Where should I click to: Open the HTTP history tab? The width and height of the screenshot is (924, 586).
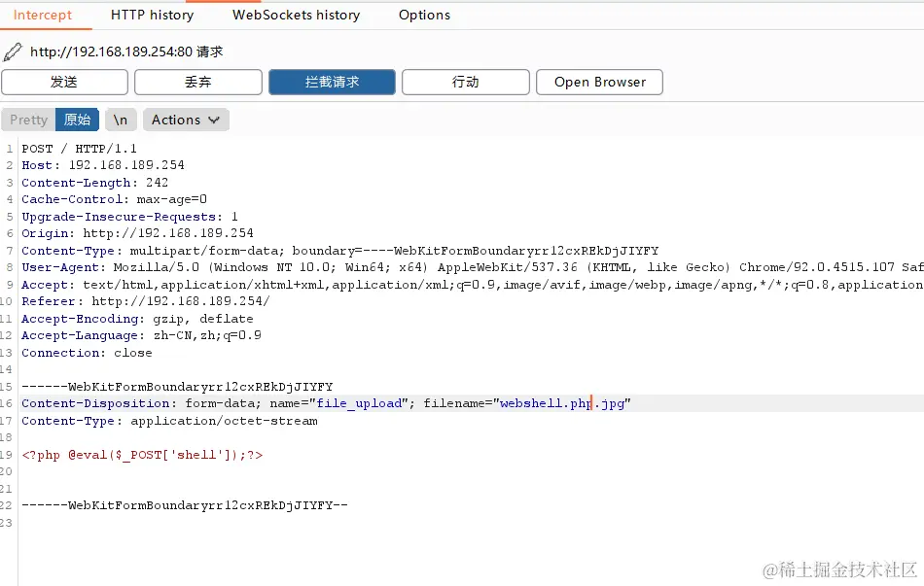point(152,16)
